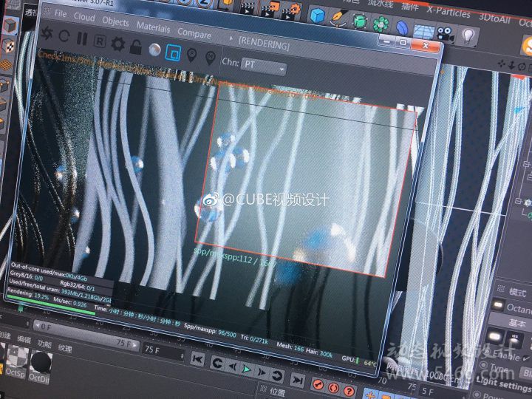Click the 75 F end frame field
532x399 pixels.
click(163, 352)
